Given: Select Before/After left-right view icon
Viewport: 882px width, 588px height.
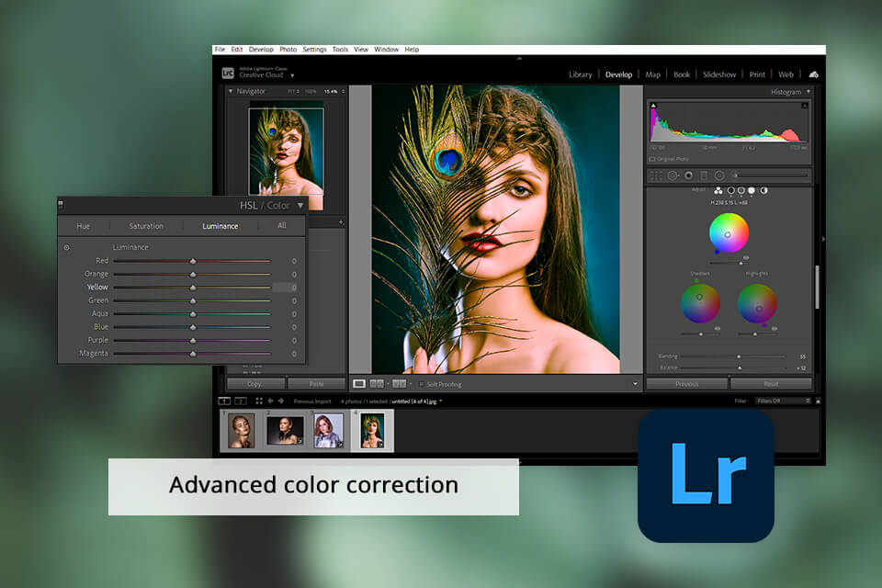Looking at the screenshot, I should (x=377, y=384).
